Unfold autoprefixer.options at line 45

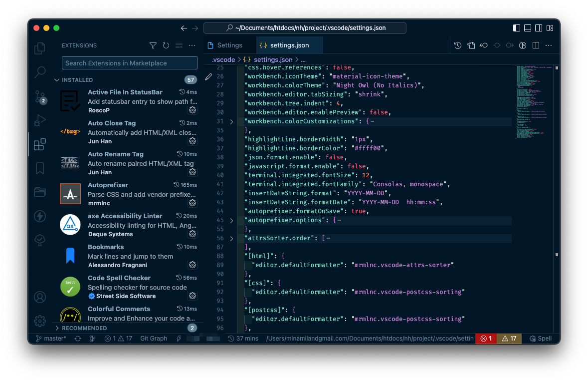(231, 220)
